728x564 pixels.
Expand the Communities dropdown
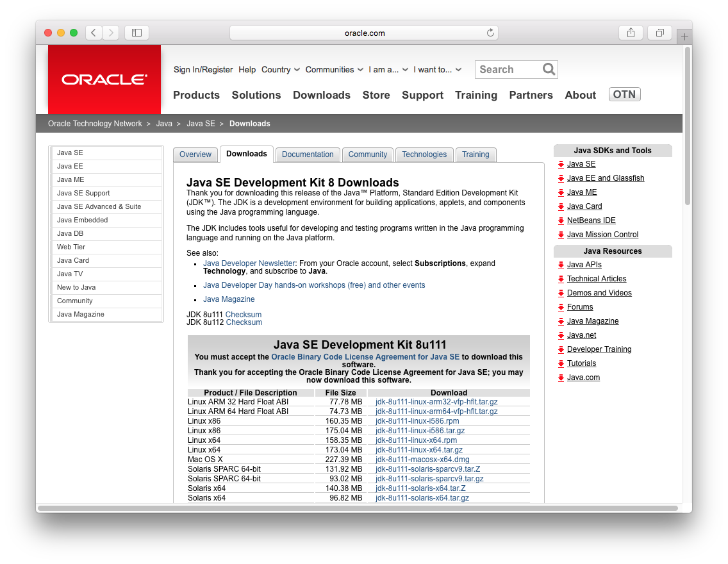click(x=334, y=70)
